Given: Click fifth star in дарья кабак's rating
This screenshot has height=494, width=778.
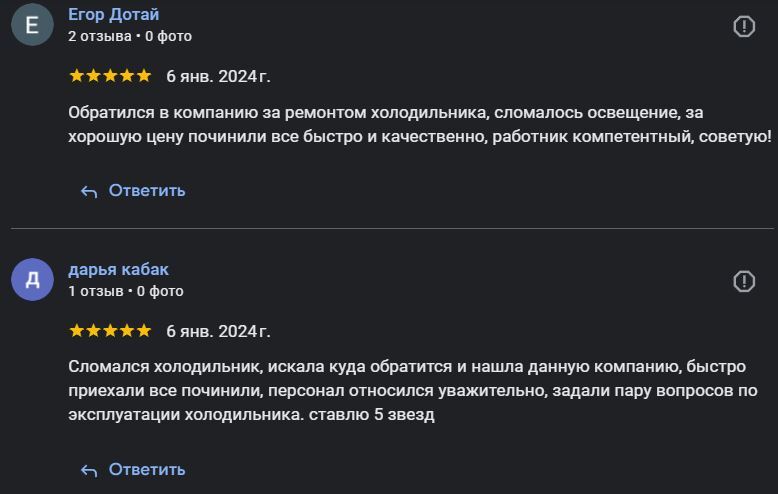Looking at the screenshot, I should point(143,331).
